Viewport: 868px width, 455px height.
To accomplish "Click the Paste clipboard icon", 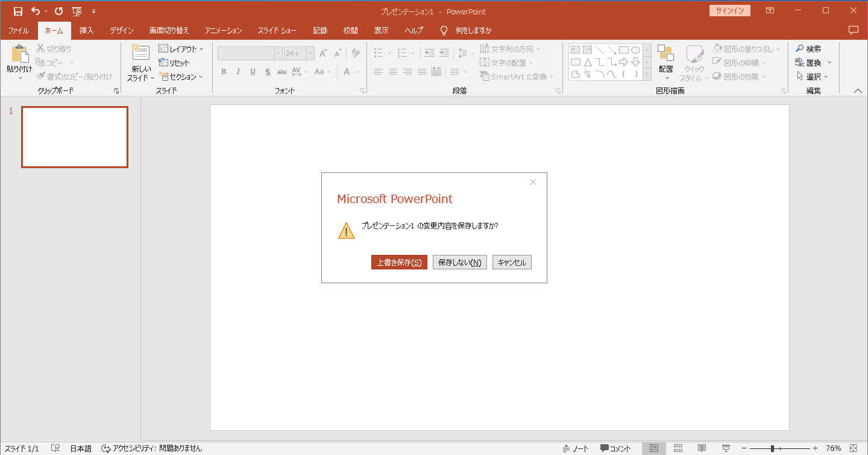I will [19, 54].
